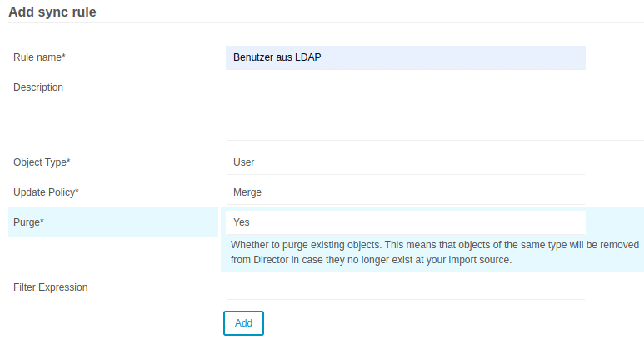Click the 'Description' label
The height and width of the screenshot is (339, 644).
(38, 87)
